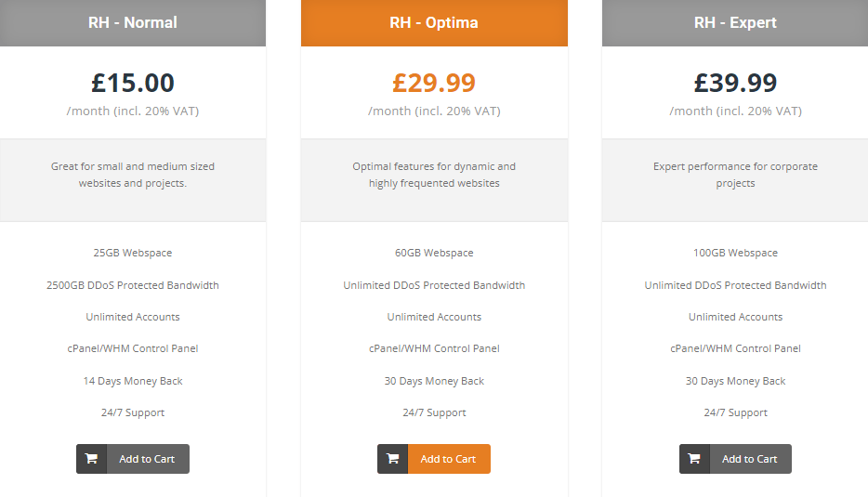868x497 pixels.
Task: Click Expert's 24/7 Support line
Action: point(735,412)
